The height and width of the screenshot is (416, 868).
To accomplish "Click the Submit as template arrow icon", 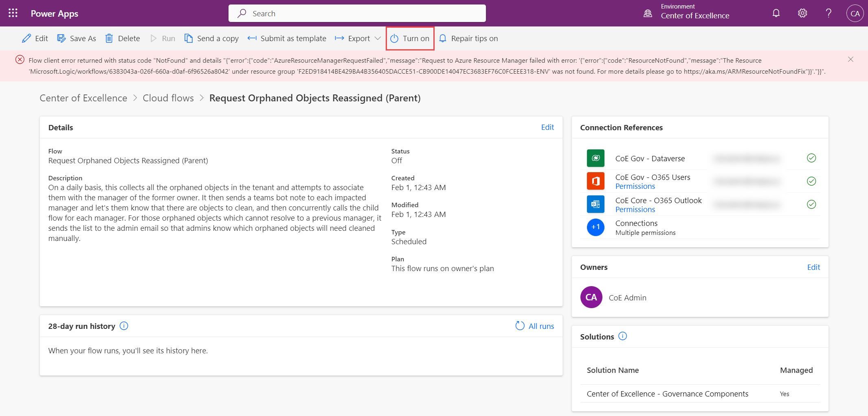I will [x=252, y=38].
